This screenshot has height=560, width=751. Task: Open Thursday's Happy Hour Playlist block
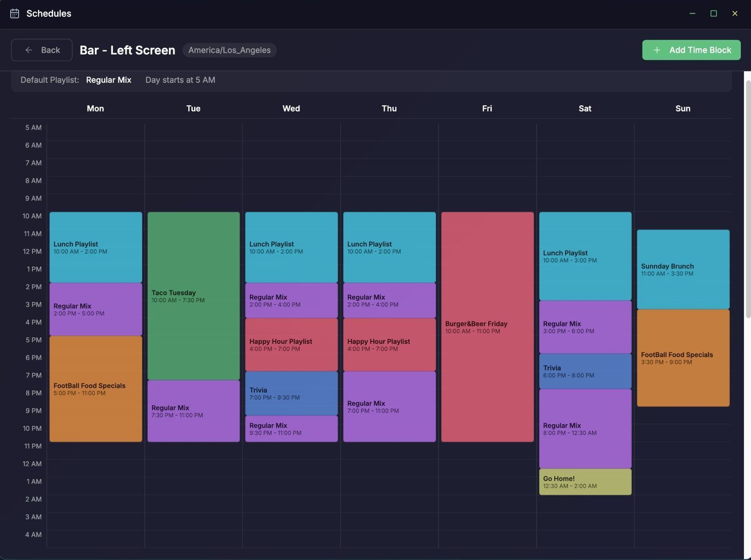(x=389, y=345)
